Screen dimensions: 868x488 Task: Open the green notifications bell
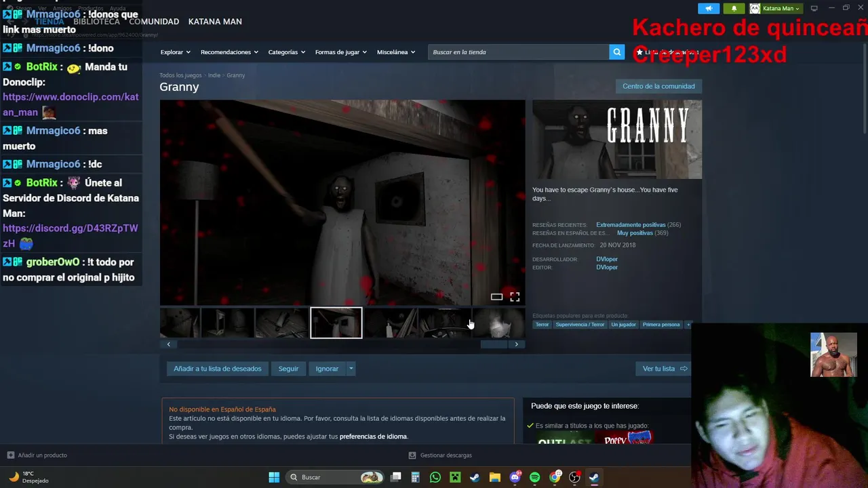734,8
